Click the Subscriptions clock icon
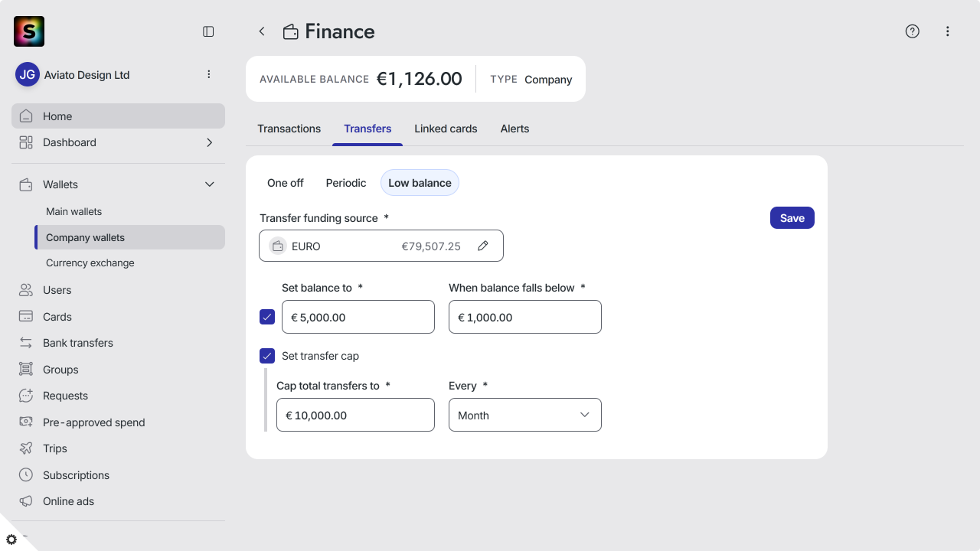Image resolution: width=980 pixels, height=551 pixels. 26,475
